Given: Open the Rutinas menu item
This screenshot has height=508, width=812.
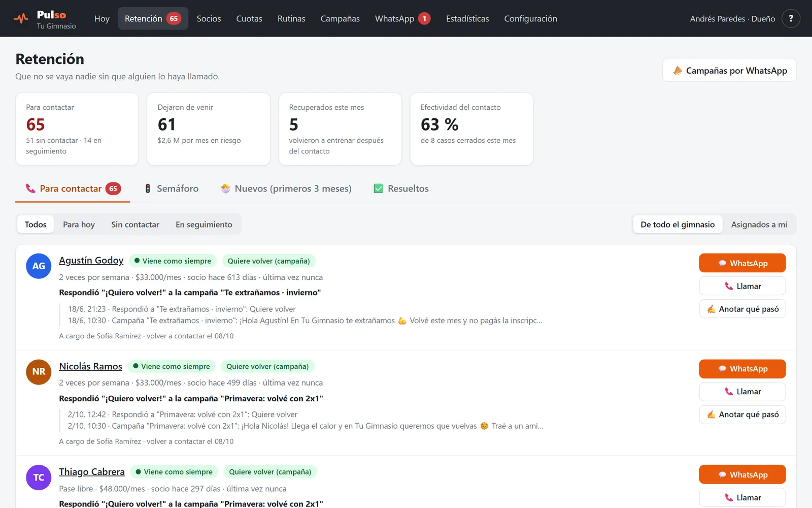Looking at the screenshot, I should pyautogui.click(x=291, y=18).
